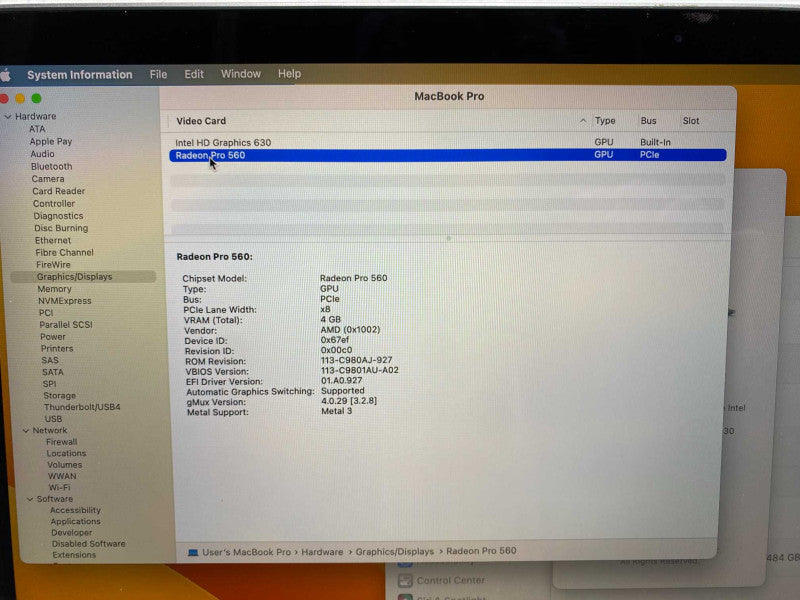The image size is (800, 600).
Task: Select Wi-Fi under Network
Action: pyautogui.click(x=59, y=487)
